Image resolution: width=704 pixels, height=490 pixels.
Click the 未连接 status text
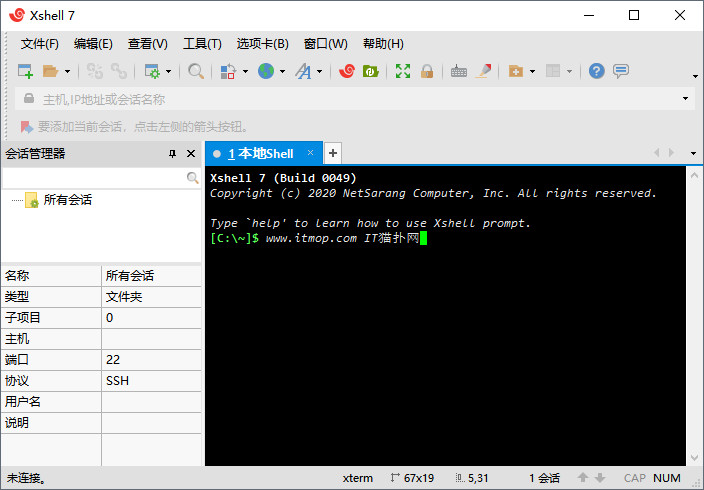point(26,478)
